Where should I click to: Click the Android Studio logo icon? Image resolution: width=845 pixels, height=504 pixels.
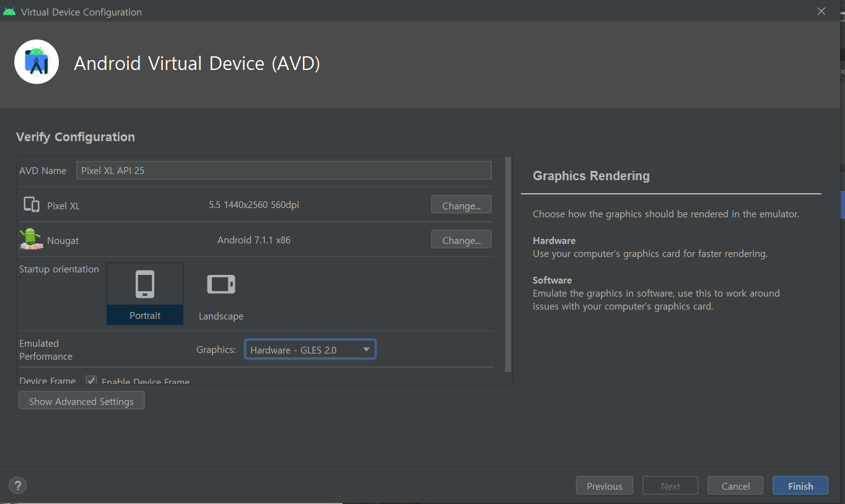[x=37, y=62]
